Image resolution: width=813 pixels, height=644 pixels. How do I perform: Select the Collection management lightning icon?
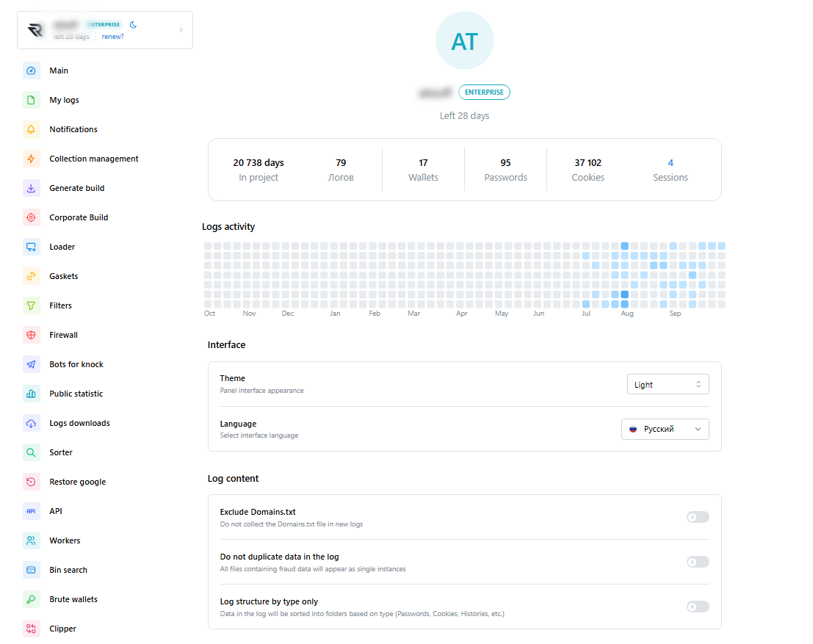tap(31, 159)
